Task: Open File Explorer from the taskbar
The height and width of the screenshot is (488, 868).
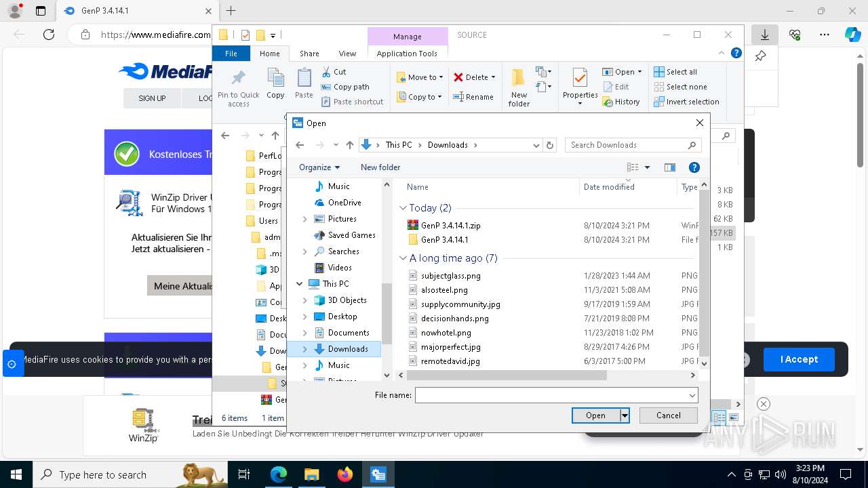Action: coord(311,474)
